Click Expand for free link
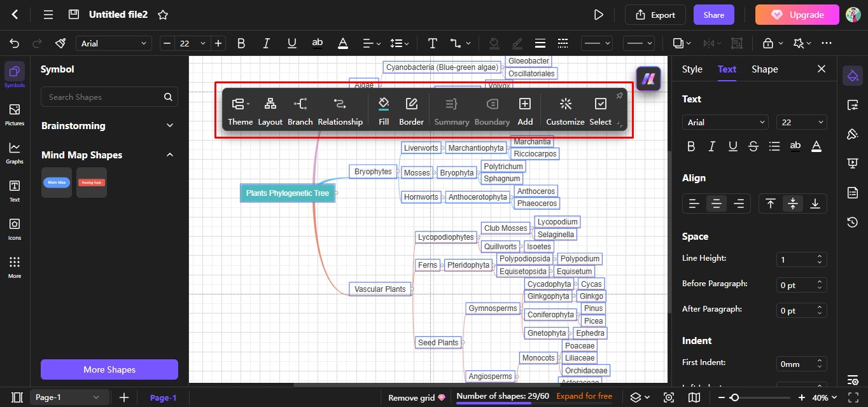The height and width of the screenshot is (407, 868). (584, 396)
